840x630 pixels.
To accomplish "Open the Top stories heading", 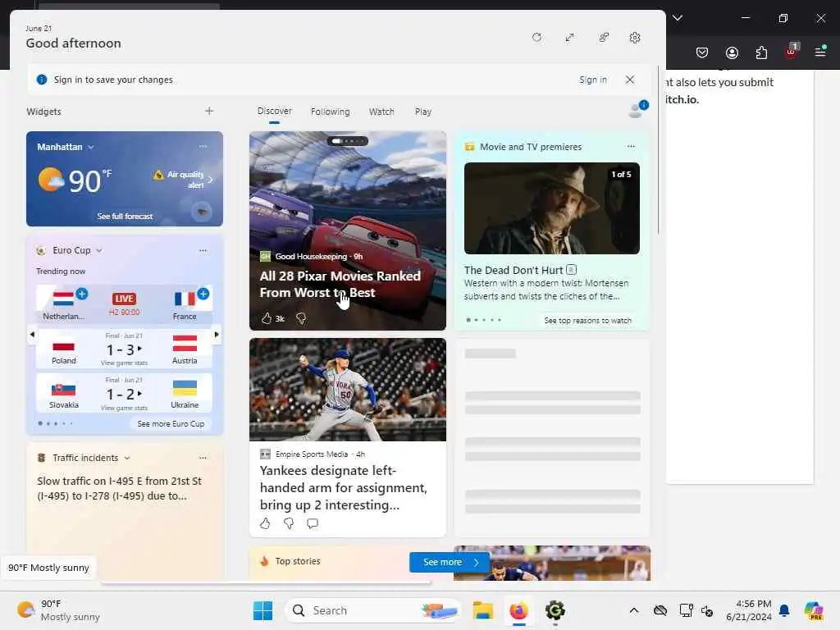I will pos(297,561).
